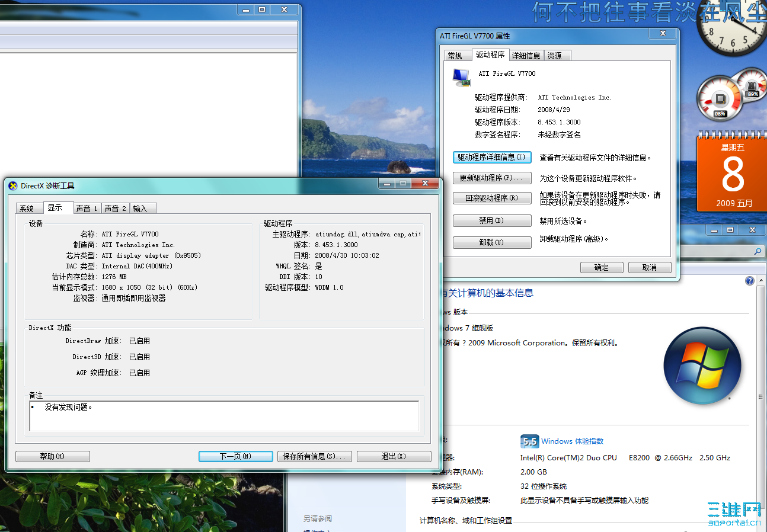The height and width of the screenshot is (532, 767).
Task: Click the monitor value 通用即插即用监视器
Action: (x=134, y=298)
